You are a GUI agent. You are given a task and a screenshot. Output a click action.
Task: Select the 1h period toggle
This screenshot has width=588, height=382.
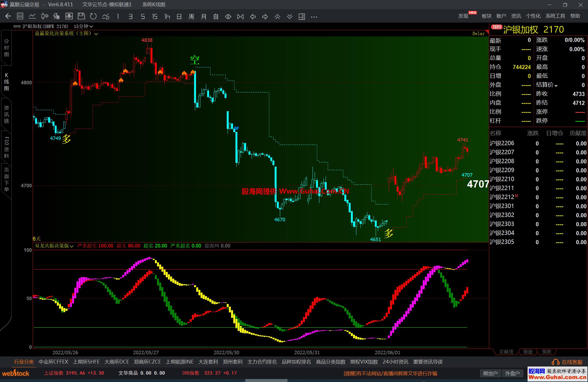click(167, 17)
